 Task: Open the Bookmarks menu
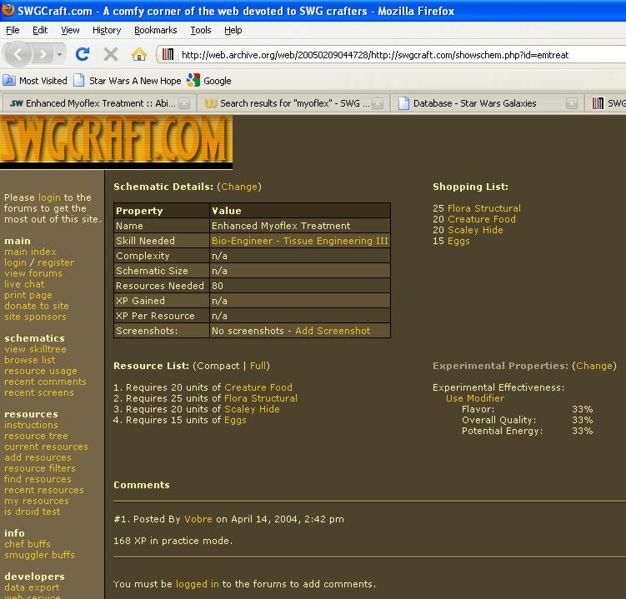[153, 30]
